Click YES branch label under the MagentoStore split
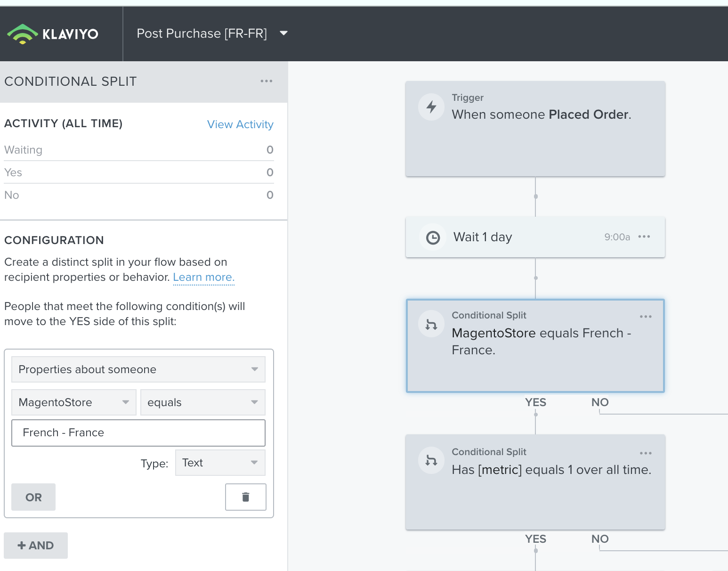The width and height of the screenshot is (728, 571). coord(536,402)
